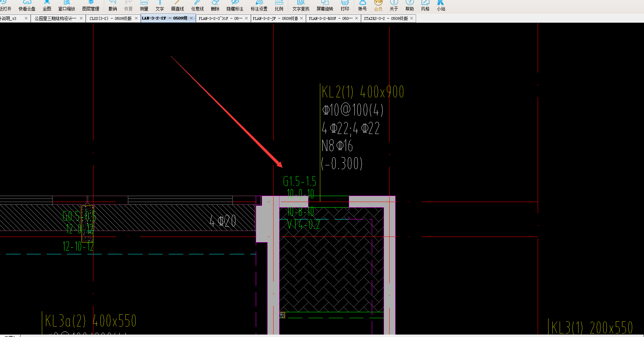
Task: Click green text 12-10-12
Action: [x=78, y=246]
